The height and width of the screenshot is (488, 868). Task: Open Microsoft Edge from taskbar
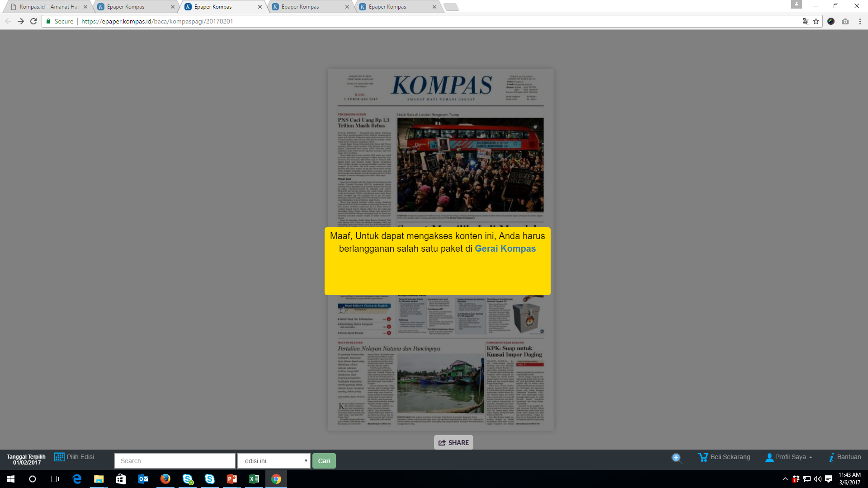[77, 479]
